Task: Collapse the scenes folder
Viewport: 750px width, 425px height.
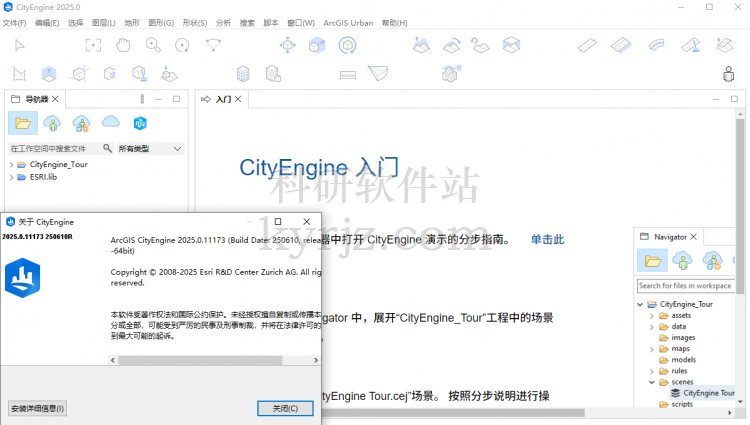Action: point(651,382)
